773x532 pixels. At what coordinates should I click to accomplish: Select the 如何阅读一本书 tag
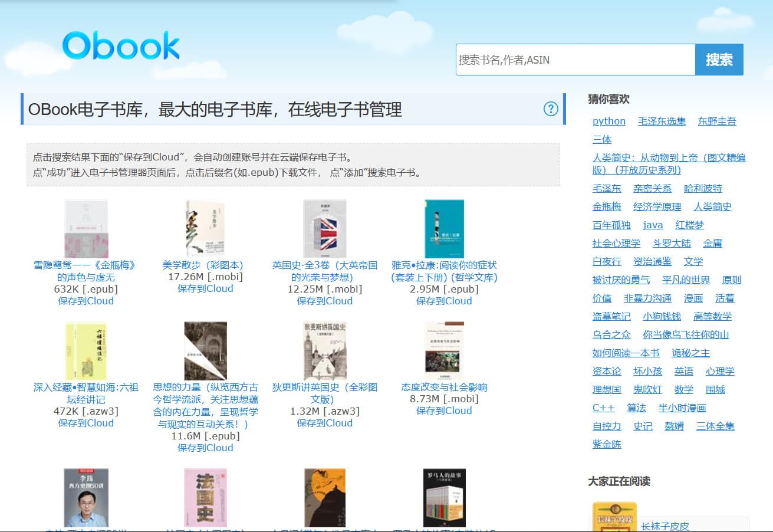tap(626, 353)
